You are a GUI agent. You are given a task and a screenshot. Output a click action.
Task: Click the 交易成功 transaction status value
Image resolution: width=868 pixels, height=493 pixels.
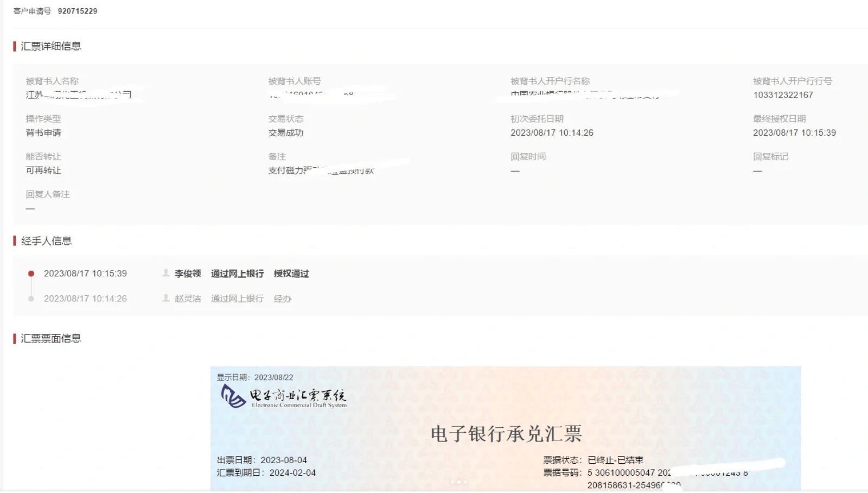click(286, 132)
